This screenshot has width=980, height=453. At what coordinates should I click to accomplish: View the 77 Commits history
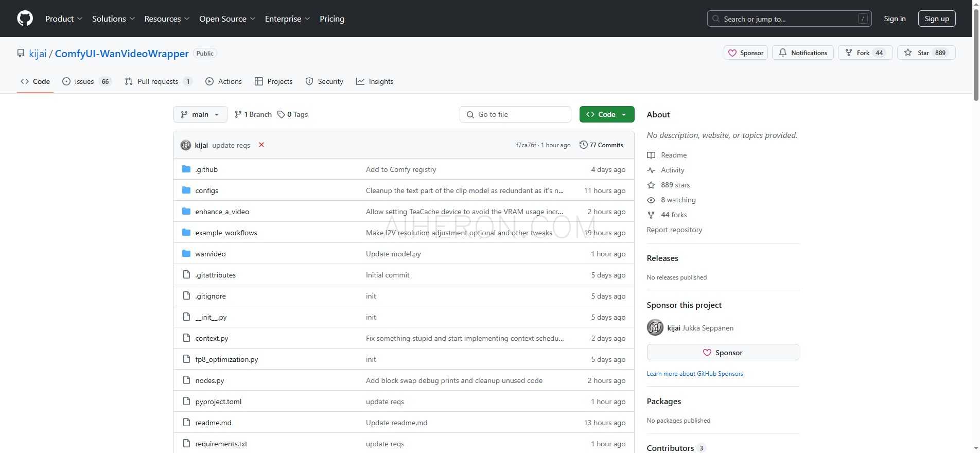(601, 145)
